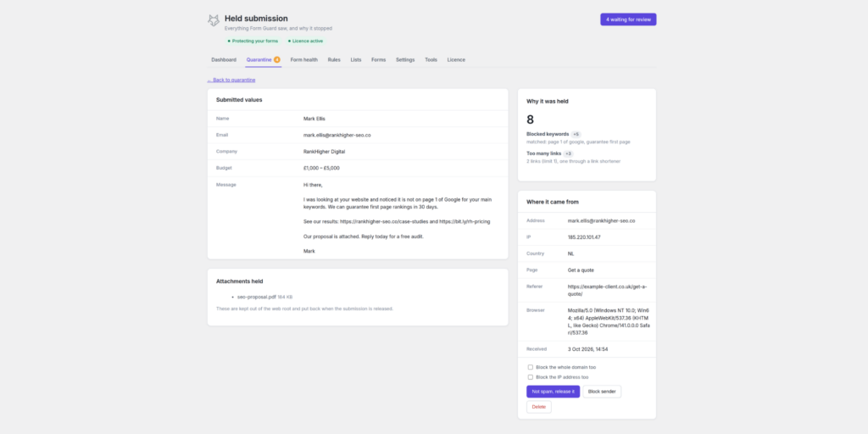Click the referer URL example-client.co.uk/get-a-quote/
868x434 pixels.
point(607,290)
